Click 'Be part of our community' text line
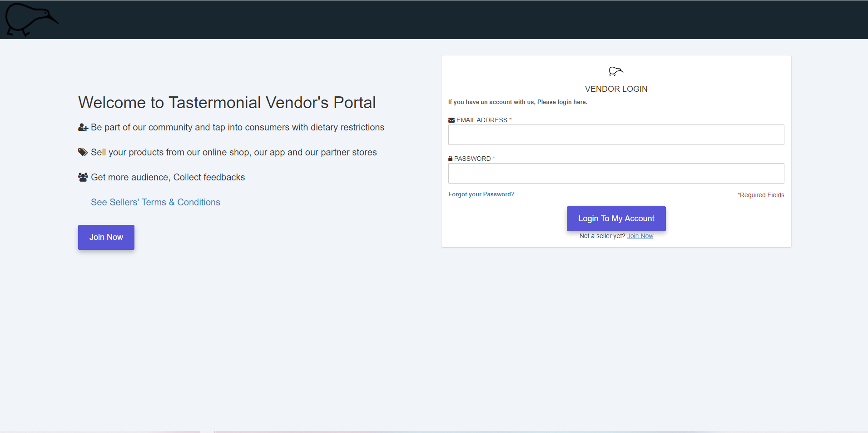Image resolution: width=868 pixels, height=433 pixels. pos(238,127)
